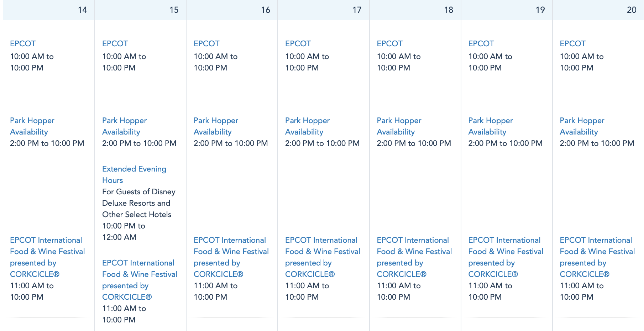Click the date number 14 header

[x=82, y=10]
